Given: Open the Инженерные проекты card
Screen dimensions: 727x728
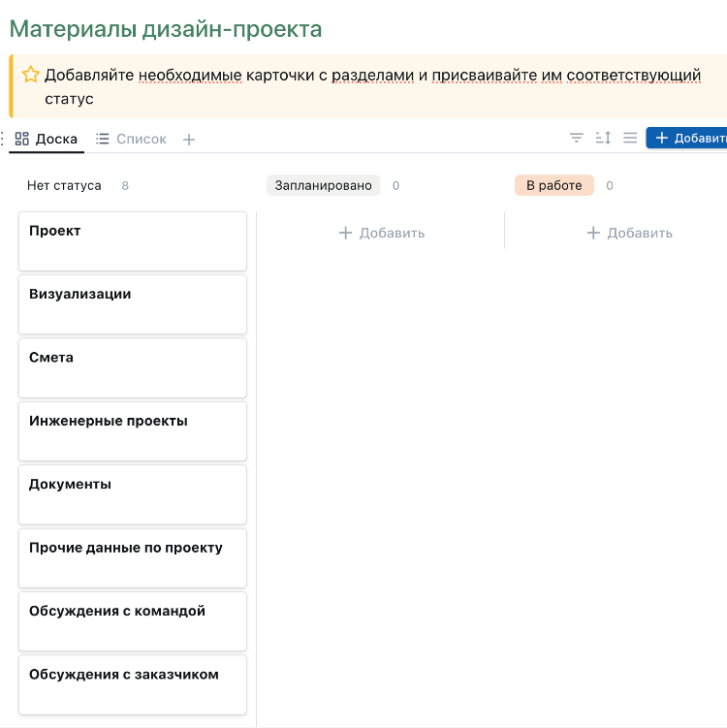Looking at the screenshot, I should pyautogui.click(x=132, y=431).
